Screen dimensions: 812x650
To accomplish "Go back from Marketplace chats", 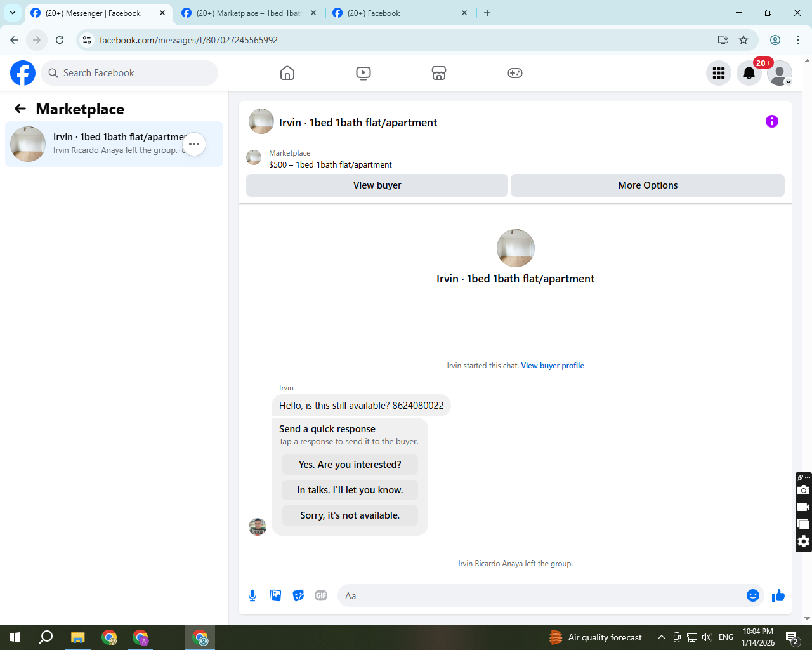I will (x=20, y=109).
